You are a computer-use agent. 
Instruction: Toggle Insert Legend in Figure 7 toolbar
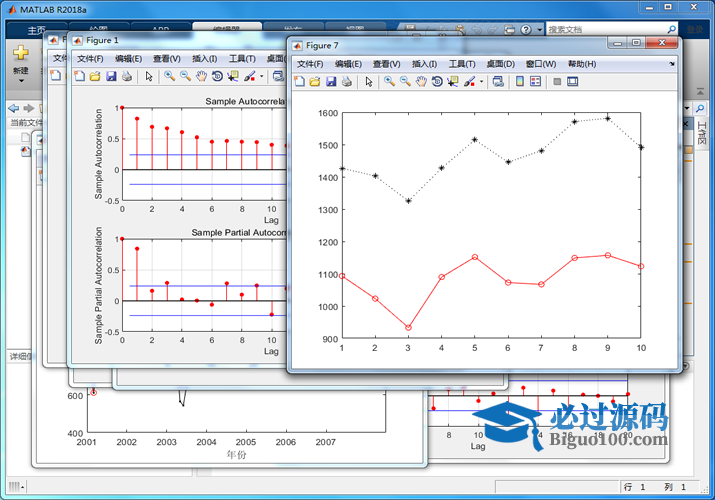535,82
